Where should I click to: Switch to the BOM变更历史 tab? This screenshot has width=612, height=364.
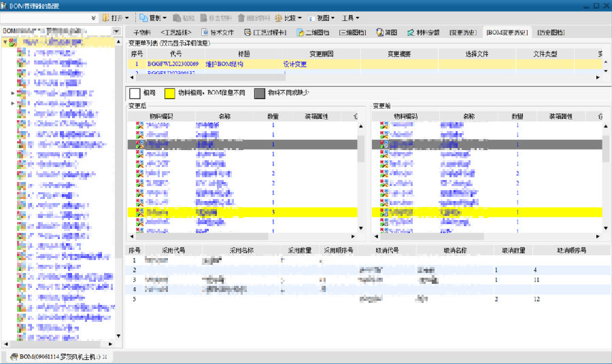pos(507,32)
